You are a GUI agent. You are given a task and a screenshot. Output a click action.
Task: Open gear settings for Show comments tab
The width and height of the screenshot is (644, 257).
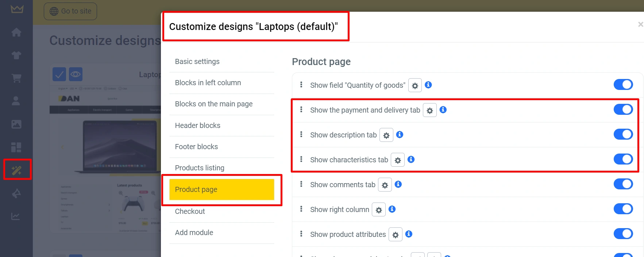point(385,185)
